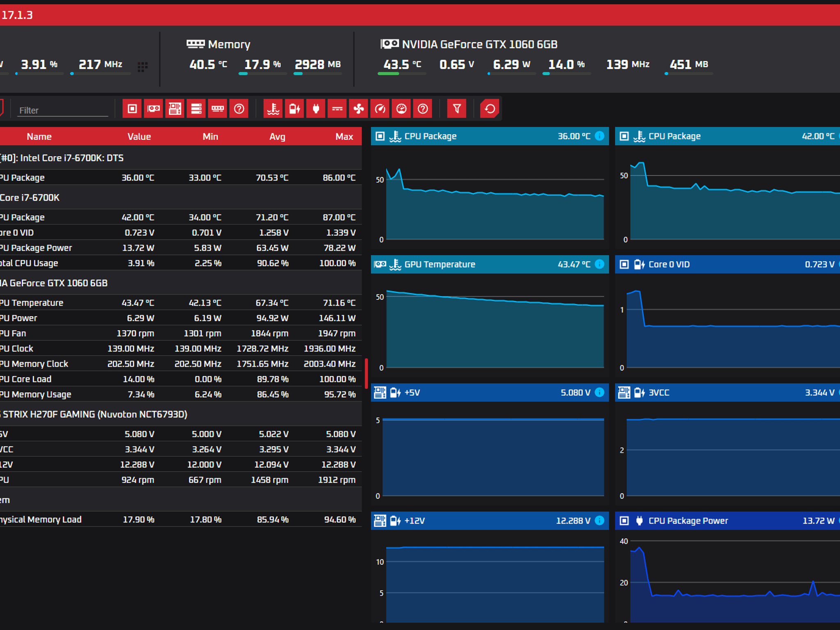Image resolution: width=840 pixels, height=630 pixels.
Task: Click the 3VCC graph title label
Action: [x=659, y=393]
